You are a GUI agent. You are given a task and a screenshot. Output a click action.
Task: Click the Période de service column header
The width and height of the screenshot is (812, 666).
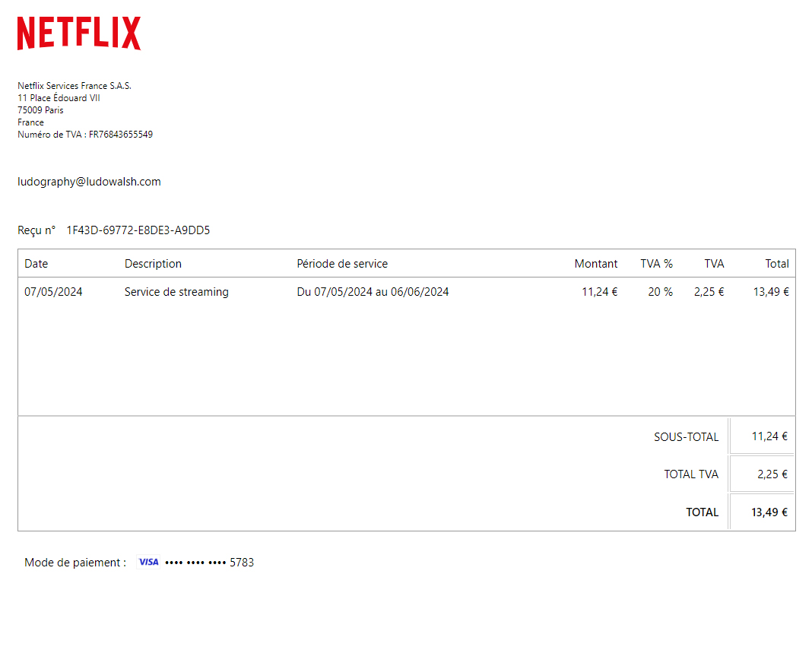coord(341,264)
